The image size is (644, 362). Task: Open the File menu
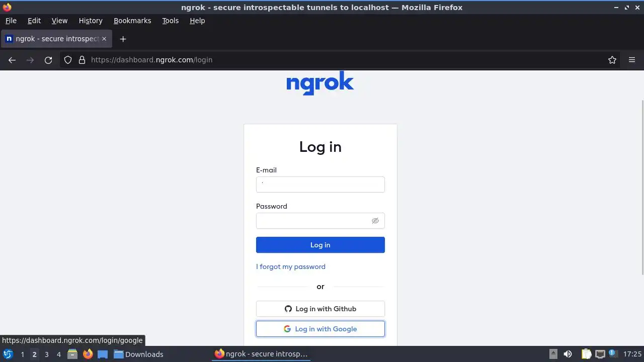11,21
